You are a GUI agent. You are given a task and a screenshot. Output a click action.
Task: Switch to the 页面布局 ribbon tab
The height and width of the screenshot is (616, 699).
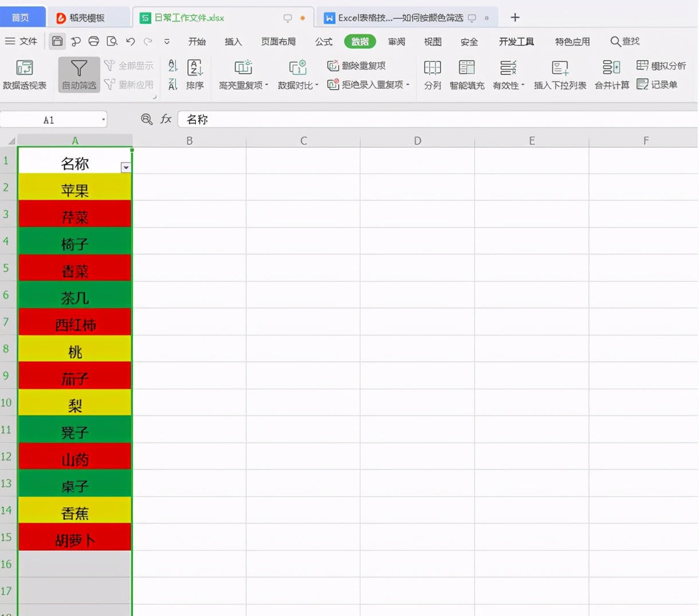tap(278, 41)
